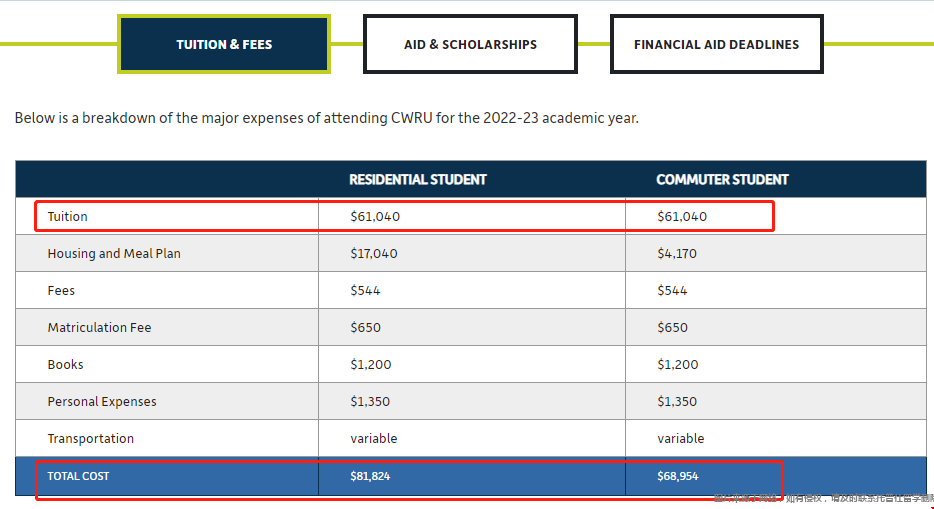Click the $68,954 commuter total cost
Viewport: 934px width, 509px height.
(x=677, y=476)
